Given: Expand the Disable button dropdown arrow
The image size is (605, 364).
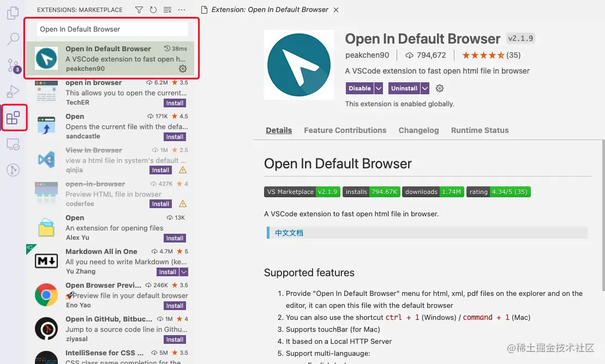Looking at the screenshot, I should [x=379, y=88].
